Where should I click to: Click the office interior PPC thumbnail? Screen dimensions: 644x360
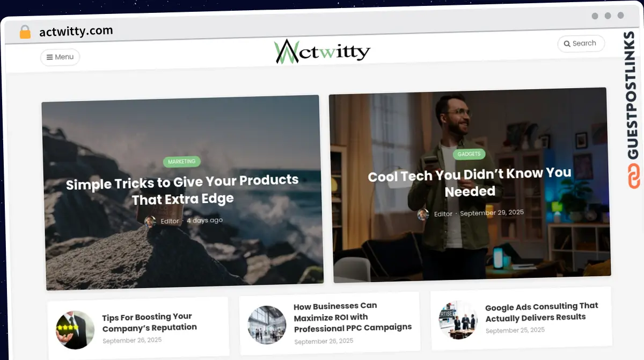267,325
